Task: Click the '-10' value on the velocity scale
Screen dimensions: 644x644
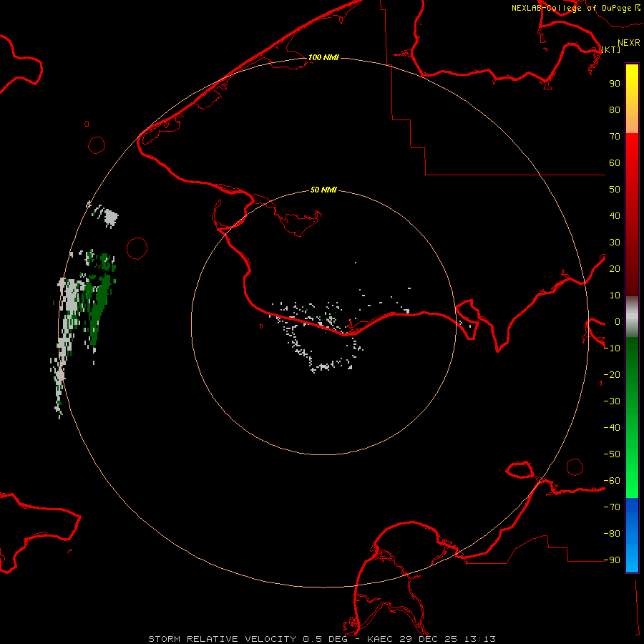Action: tap(612, 348)
